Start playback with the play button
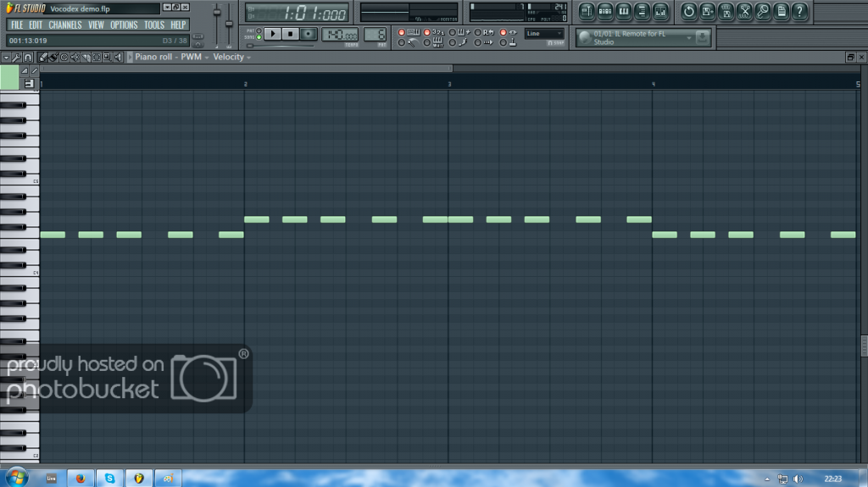Viewport: 868px width, 487px height. [272, 35]
